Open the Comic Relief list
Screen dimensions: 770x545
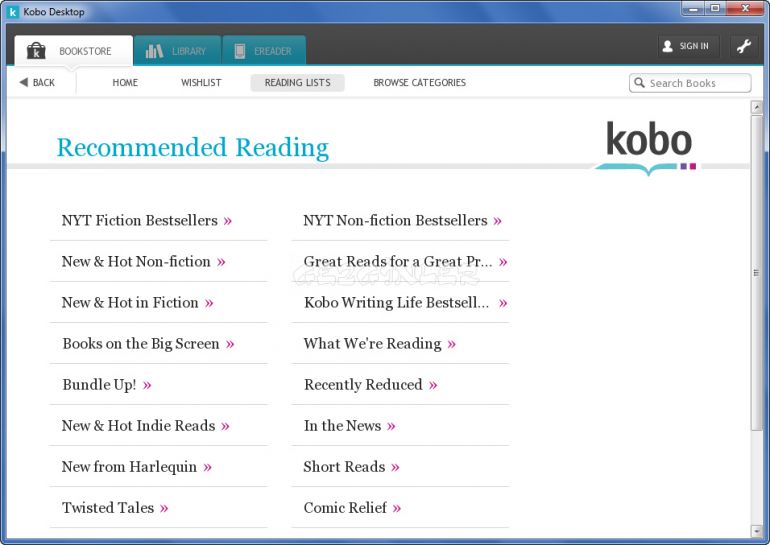(352, 508)
